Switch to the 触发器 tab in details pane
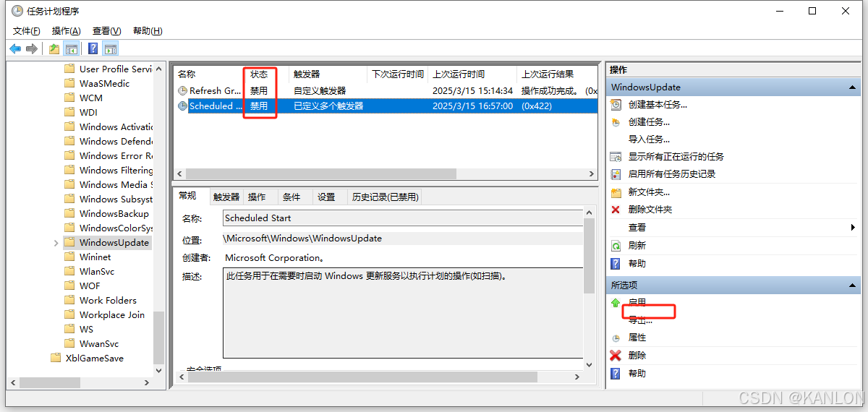The width and height of the screenshot is (868, 412). tap(226, 197)
